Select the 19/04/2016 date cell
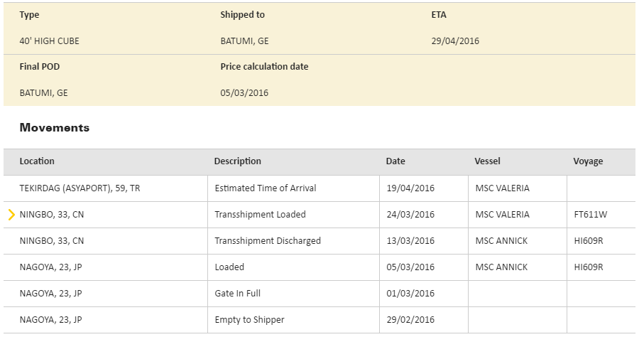 point(410,188)
